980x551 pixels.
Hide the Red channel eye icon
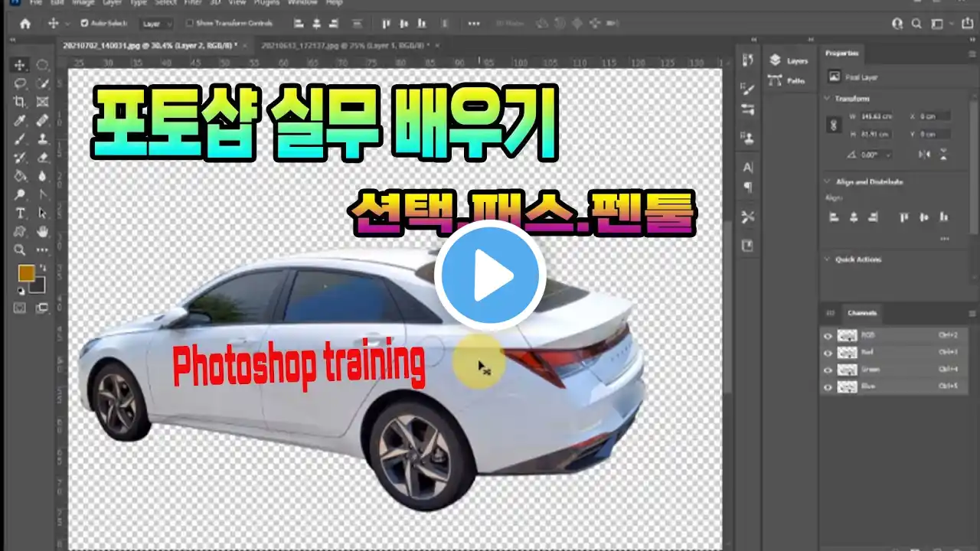tap(828, 353)
